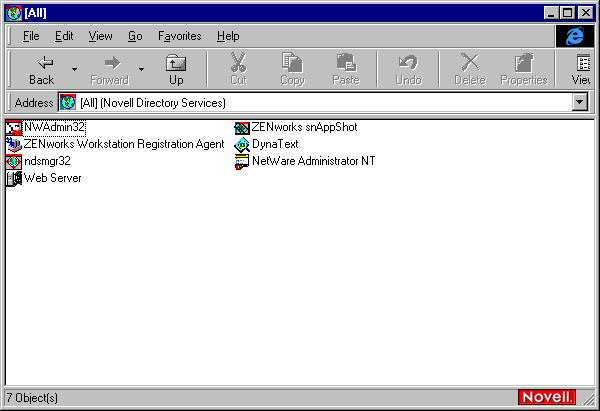Expand the Back history dropdown arrow
Viewport: 600px width, 411px height.
(74, 70)
